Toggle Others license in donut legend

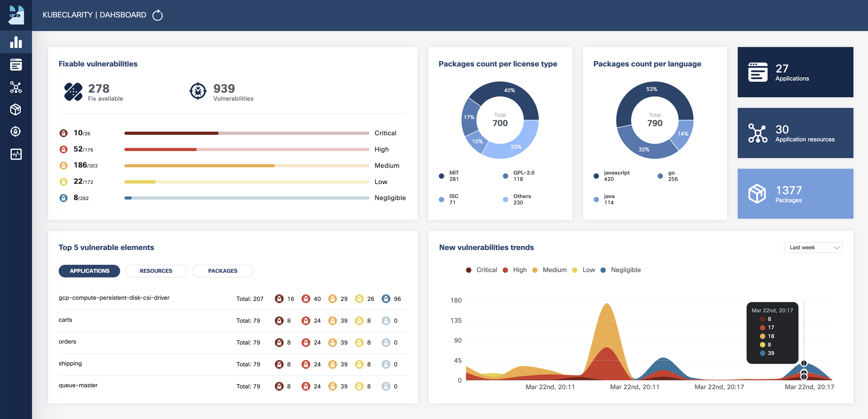coord(517,199)
